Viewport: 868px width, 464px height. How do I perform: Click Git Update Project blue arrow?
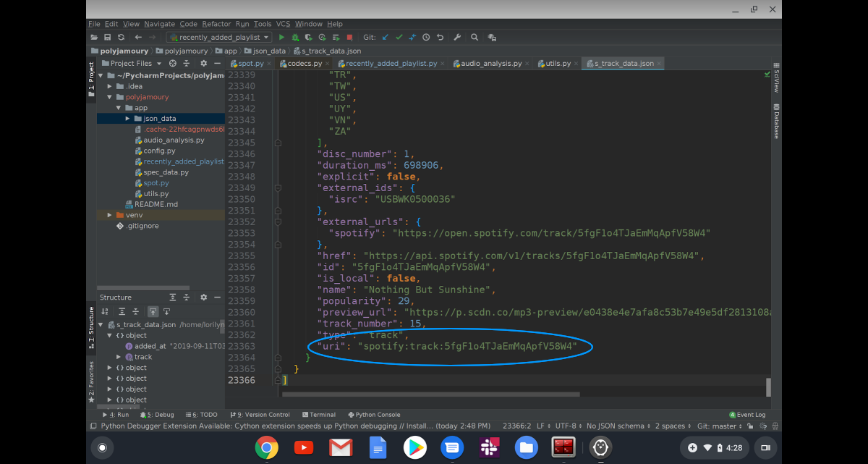386,37
